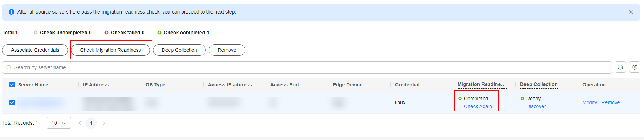Screen dimensions: 644x140
Task: Click the search magnifier icon
Action: pyautogui.click(x=9, y=67)
